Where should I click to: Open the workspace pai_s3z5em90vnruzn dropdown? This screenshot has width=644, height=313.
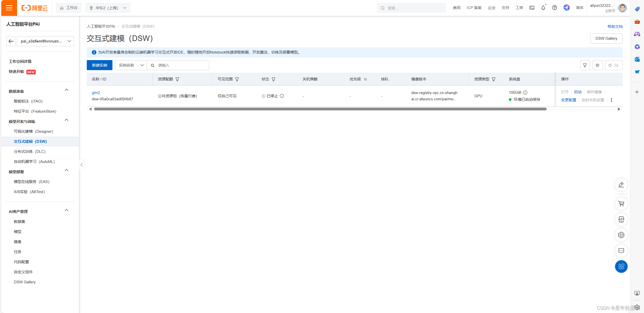45,41
